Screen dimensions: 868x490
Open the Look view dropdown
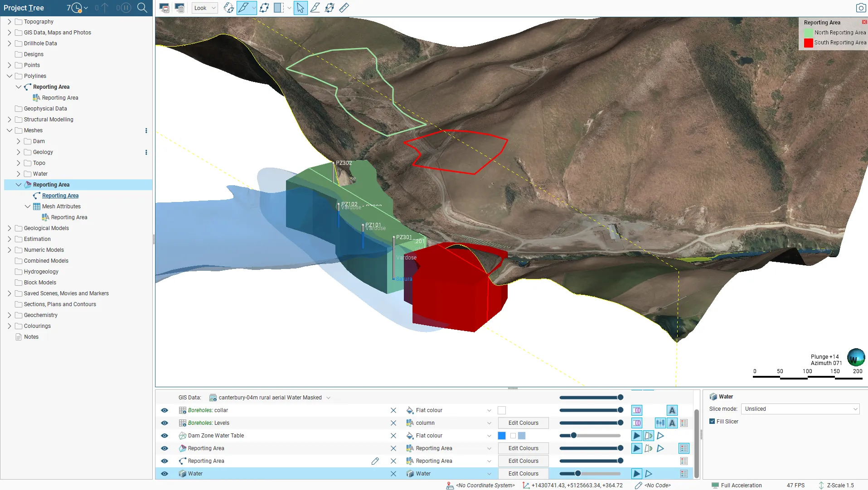[x=204, y=8]
